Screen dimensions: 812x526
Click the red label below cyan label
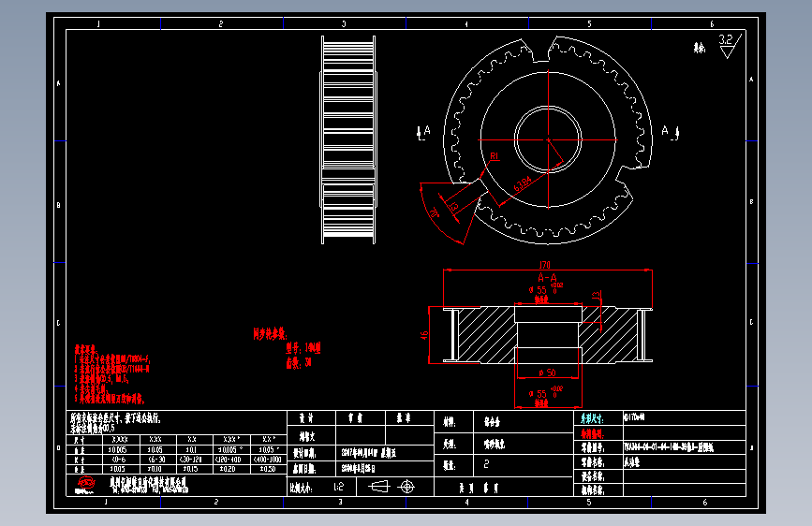point(591,433)
